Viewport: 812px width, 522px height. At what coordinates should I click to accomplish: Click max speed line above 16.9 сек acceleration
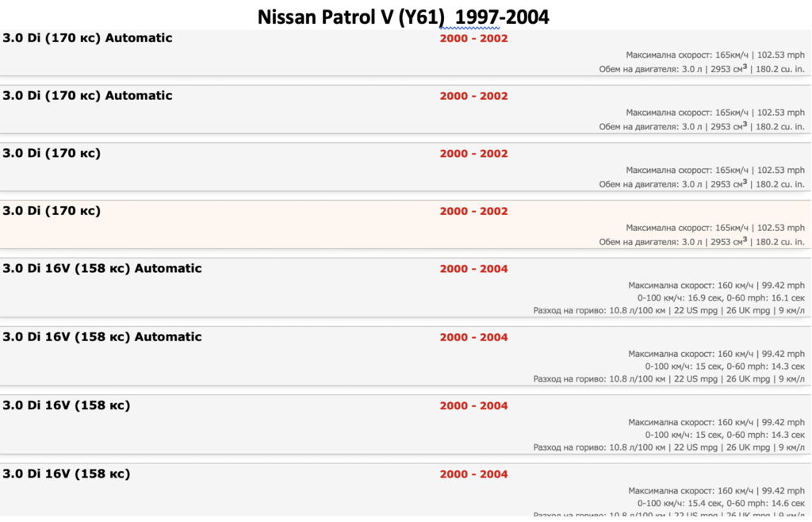[x=716, y=286]
